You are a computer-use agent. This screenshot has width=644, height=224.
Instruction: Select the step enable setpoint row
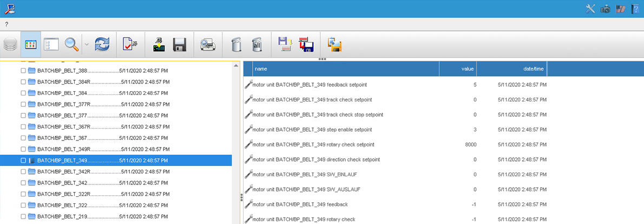click(x=395, y=130)
